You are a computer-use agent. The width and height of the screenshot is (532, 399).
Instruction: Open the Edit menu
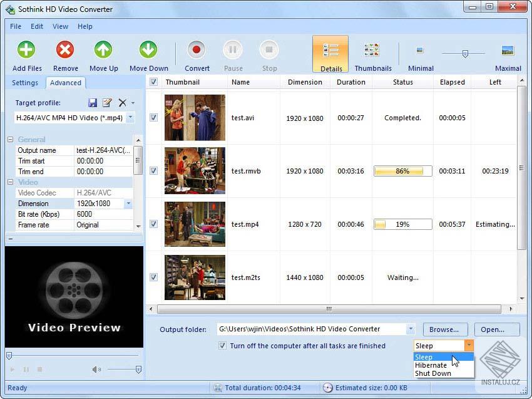pyautogui.click(x=36, y=26)
